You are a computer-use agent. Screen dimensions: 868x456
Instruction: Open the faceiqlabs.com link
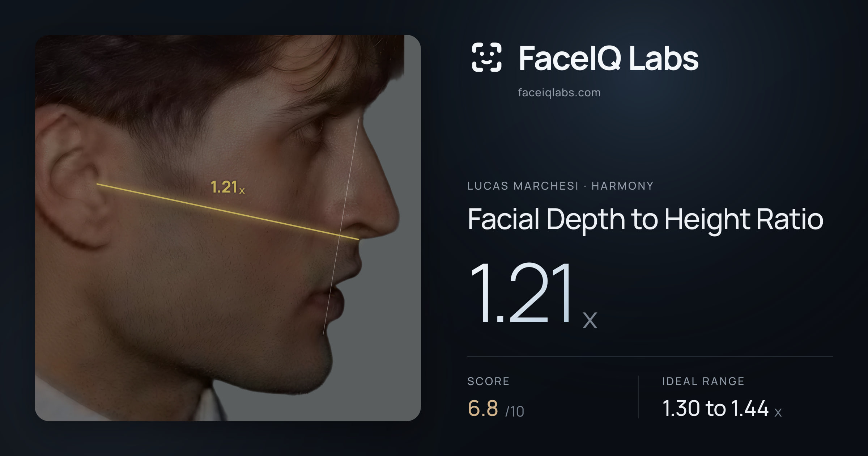[x=559, y=93]
